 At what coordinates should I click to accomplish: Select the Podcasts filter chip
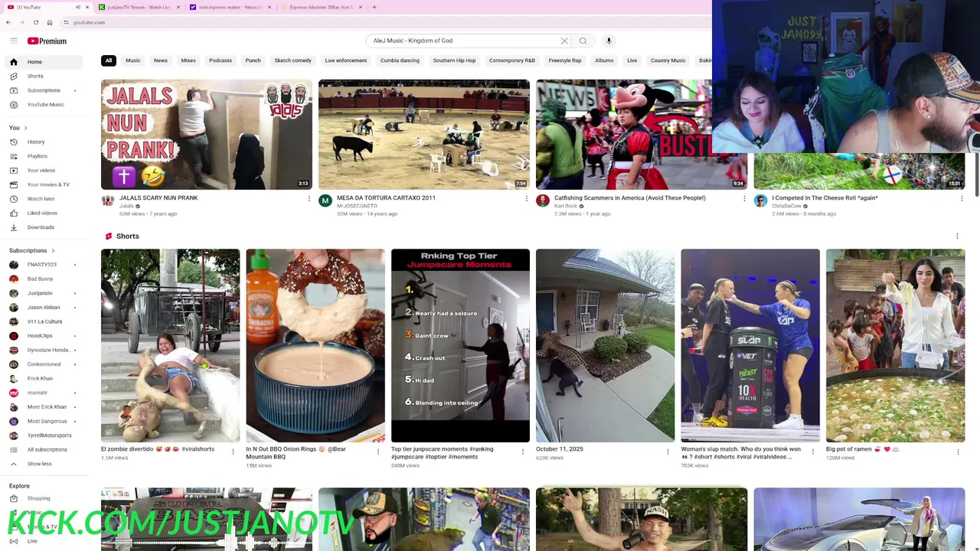220,60
